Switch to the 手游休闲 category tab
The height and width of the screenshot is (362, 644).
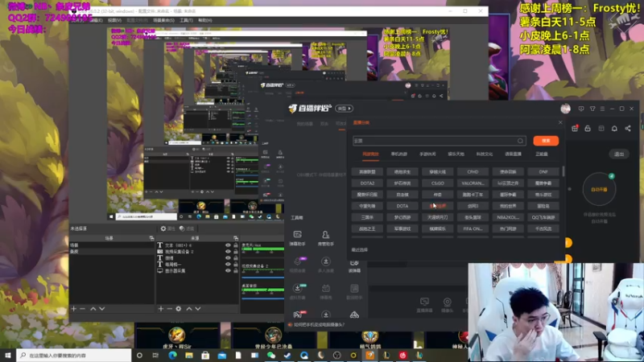point(427,154)
